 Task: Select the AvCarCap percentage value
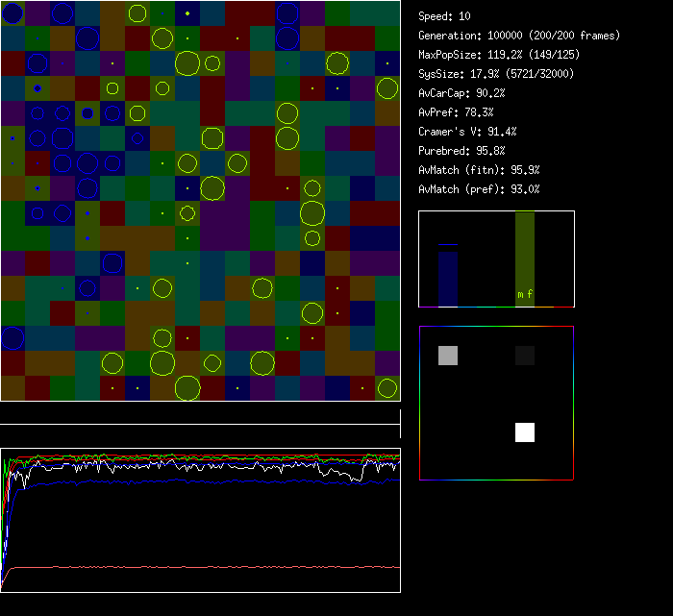point(490,93)
